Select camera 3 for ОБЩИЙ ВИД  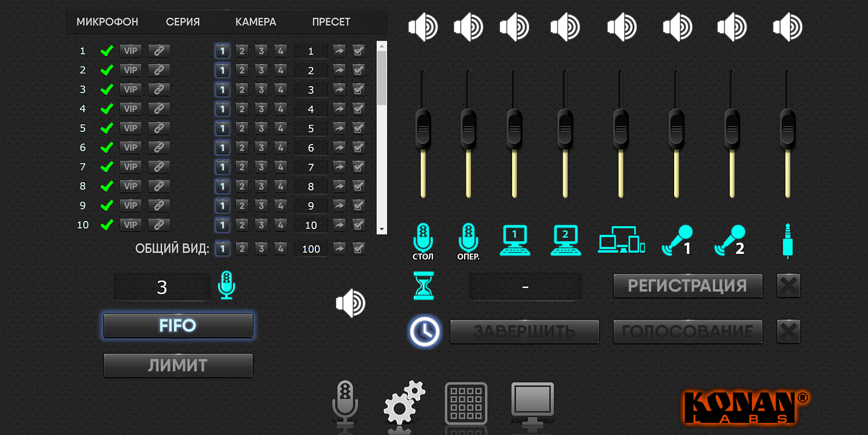click(262, 249)
